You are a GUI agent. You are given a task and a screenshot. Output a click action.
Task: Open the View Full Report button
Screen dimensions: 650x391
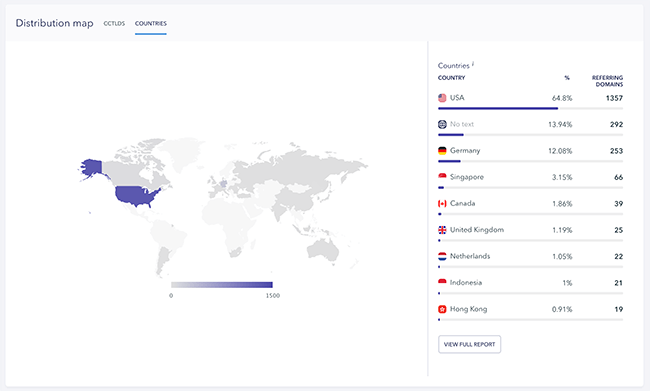[x=470, y=344]
